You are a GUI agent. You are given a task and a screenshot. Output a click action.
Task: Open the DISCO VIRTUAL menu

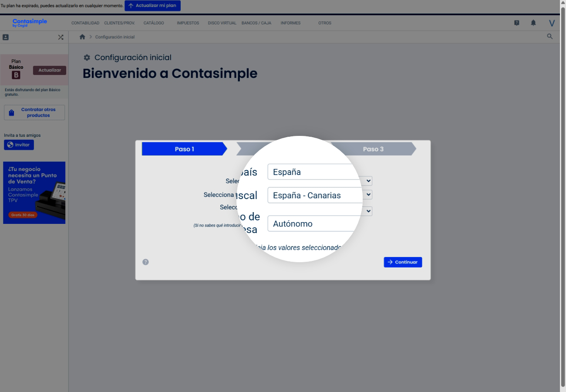tap(222, 23)
